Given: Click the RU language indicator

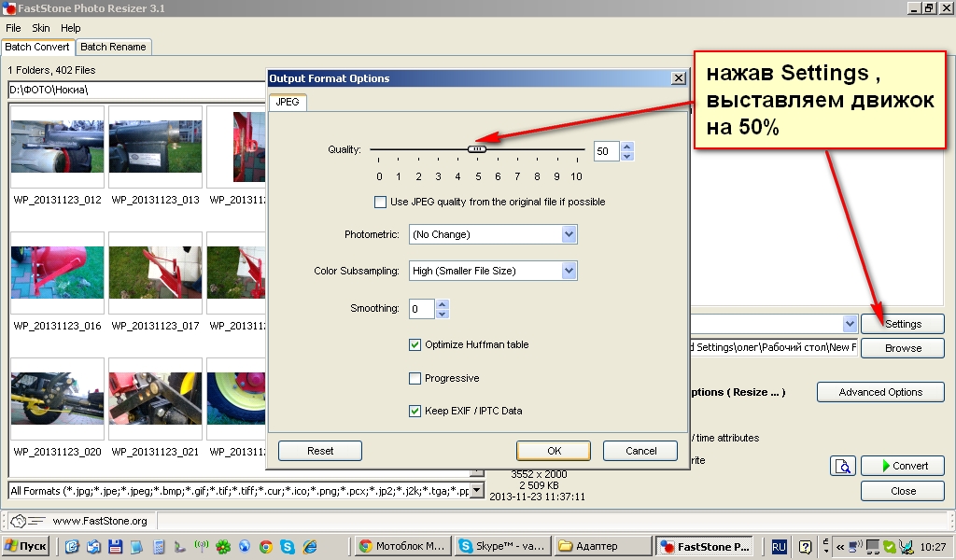Looking at the screenshot, I should (x=779, y=547).
